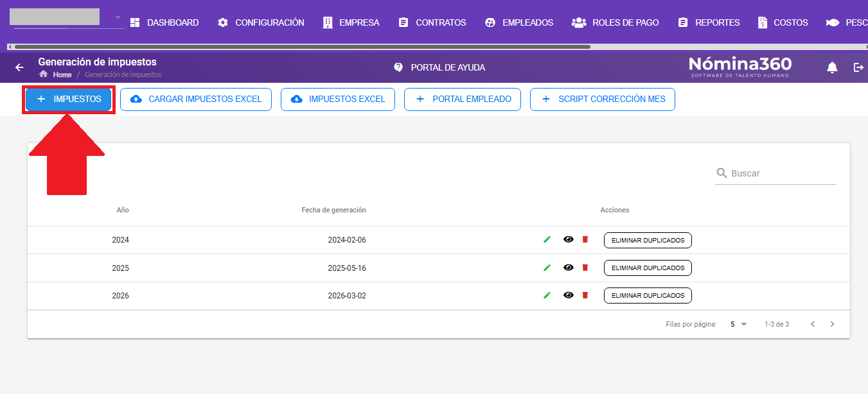Edit the 2024 tax record pencil icon
The width and height of the screenshot is (868, 394).
click(x=547, y=240)
